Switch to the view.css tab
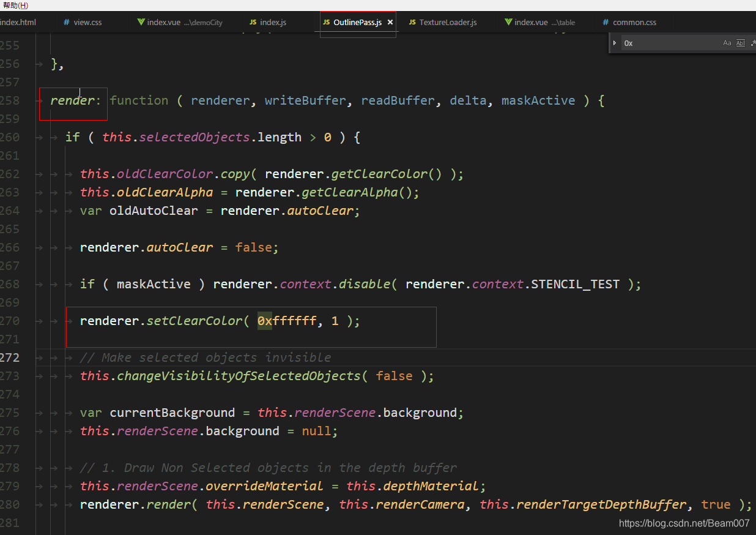 (x=88, y=23)
